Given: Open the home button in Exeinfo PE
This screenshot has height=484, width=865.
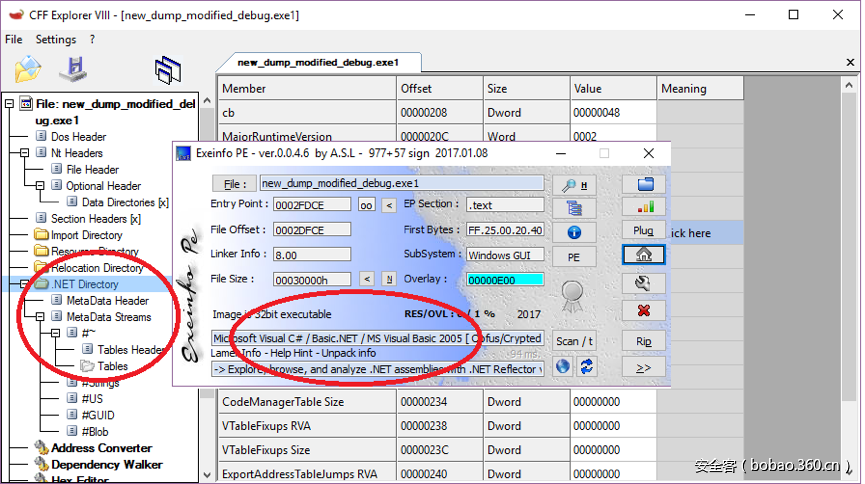Looking at the screenshot, I should 643,255.
